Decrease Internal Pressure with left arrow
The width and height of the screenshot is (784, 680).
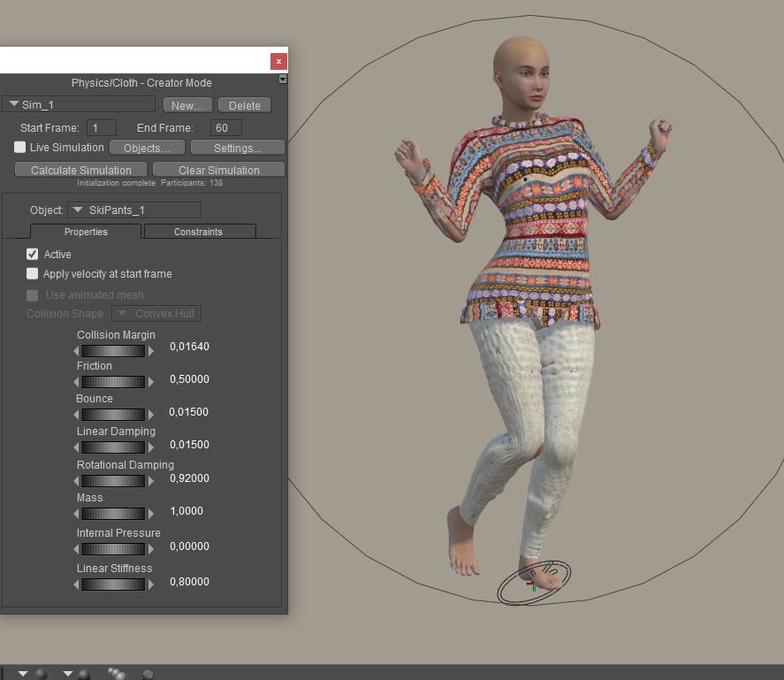pos(77,549)
